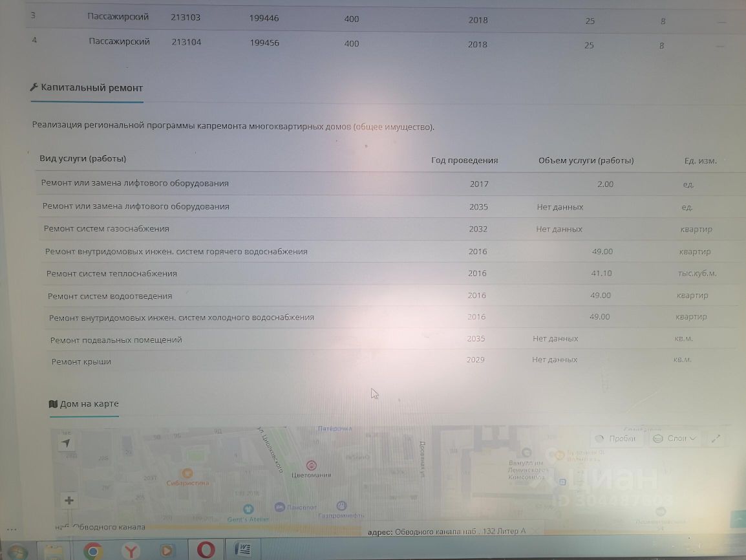Screen dimensions: 746x560
Task: Click the Gent's Atelier map marker
Action: click(x=248, y=509)
